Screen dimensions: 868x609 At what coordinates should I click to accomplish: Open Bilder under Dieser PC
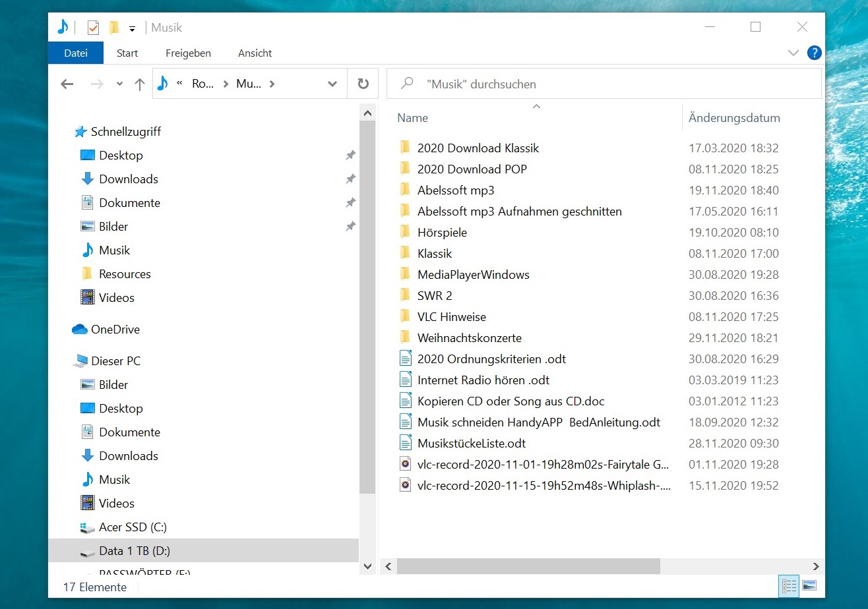tap(113, 384)
